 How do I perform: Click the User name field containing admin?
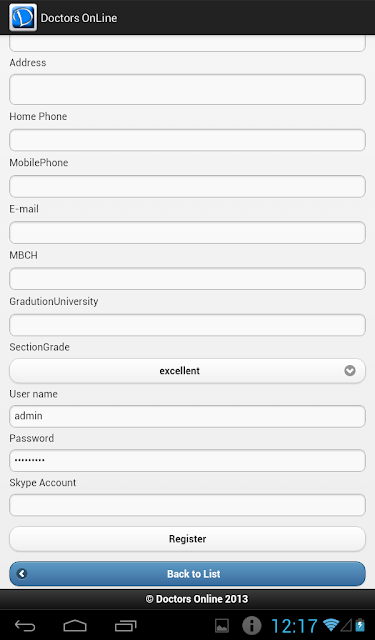coord(187,416)
